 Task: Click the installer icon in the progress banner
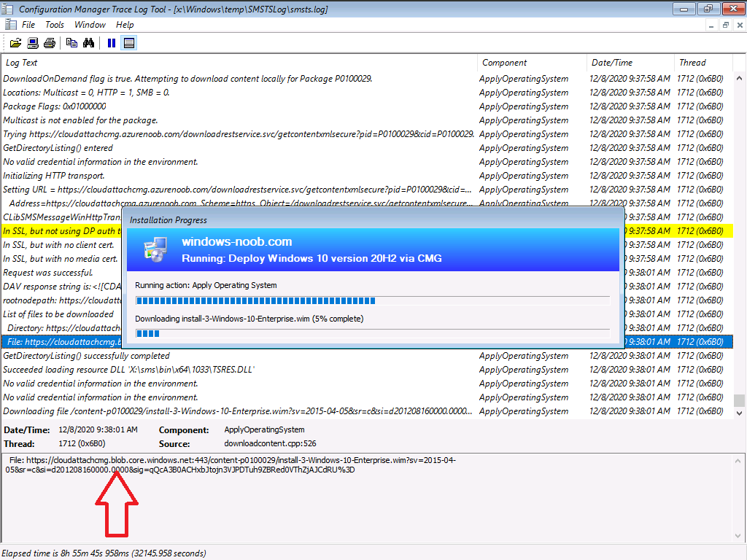click(x=155, y=249)
